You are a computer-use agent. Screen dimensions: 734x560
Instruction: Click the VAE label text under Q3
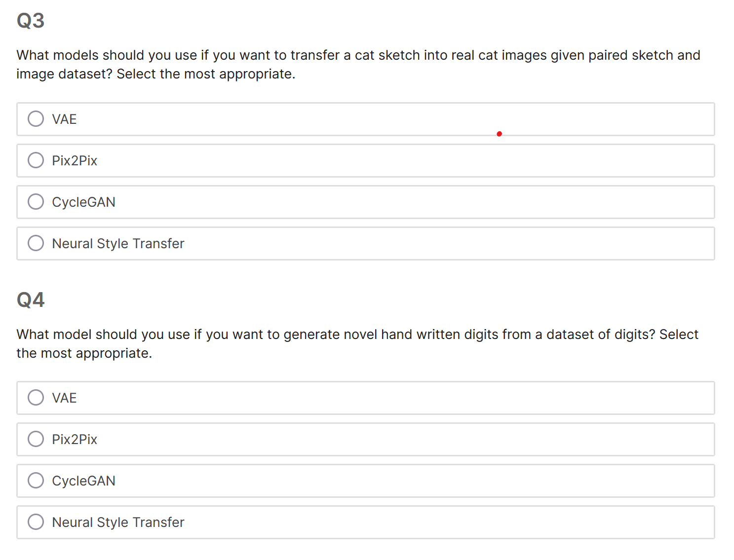click(x=64, y=119)
